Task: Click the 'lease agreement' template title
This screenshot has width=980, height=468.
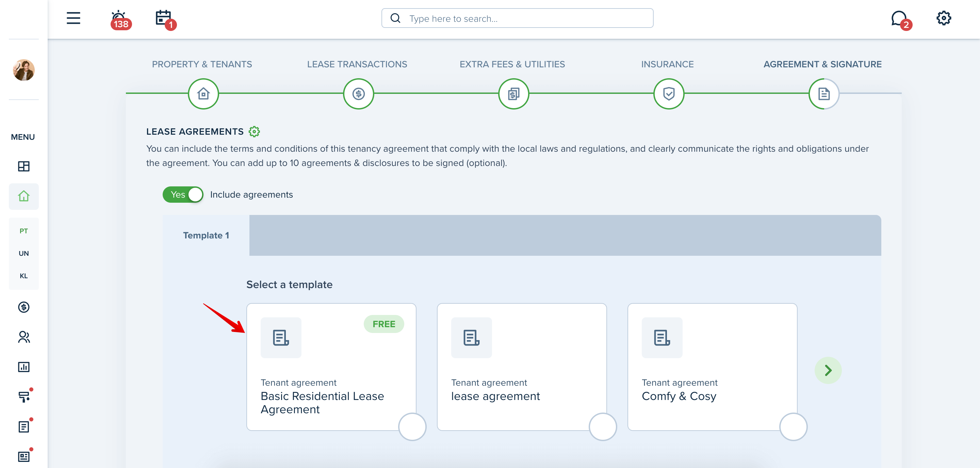Action: point(495,396)
